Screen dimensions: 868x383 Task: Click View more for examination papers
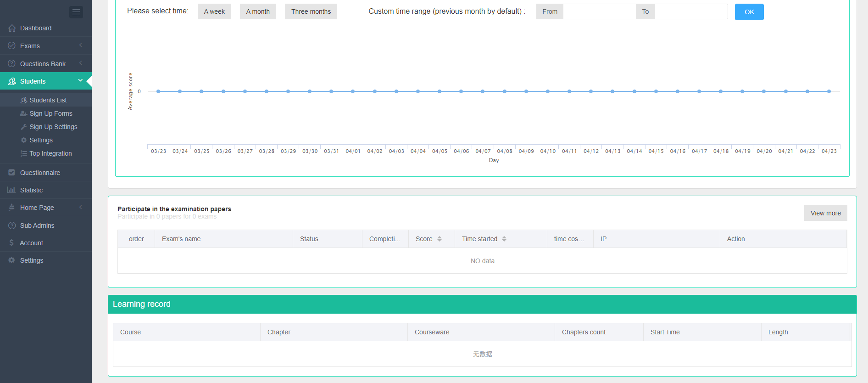click(826, 213)
